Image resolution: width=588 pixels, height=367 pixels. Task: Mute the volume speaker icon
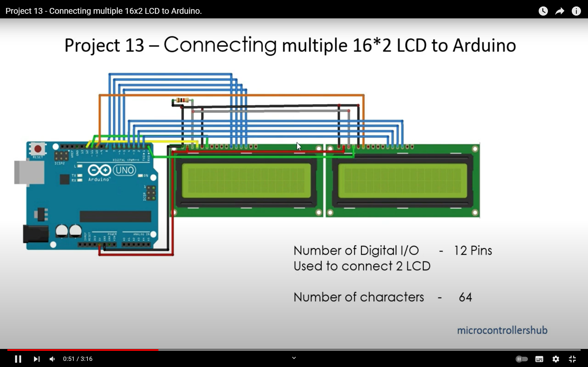click(x=52, y=359)
